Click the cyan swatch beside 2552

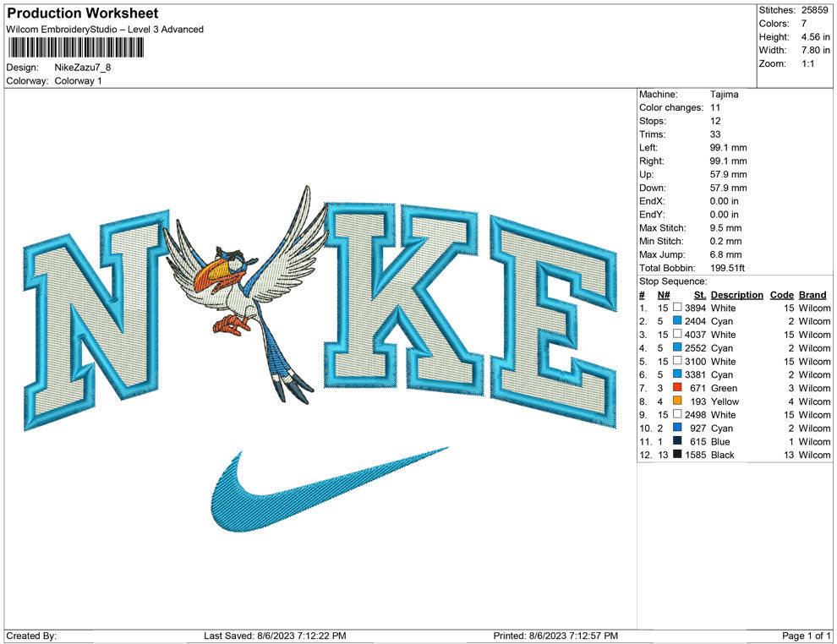point(677,348)
